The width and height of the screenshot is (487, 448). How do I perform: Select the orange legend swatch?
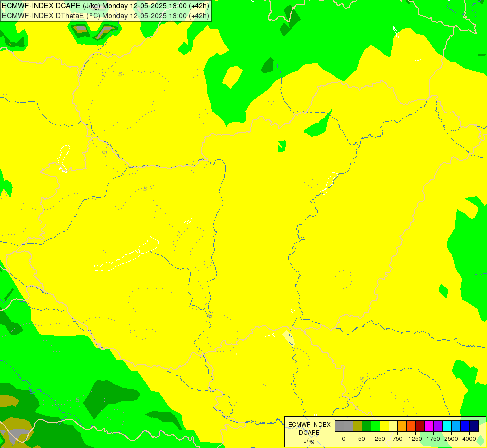[x=402, y=426]
